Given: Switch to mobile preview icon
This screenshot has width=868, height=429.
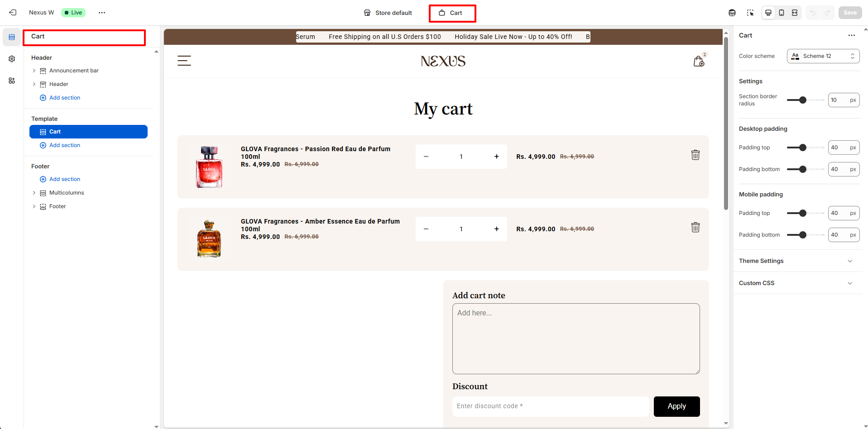Looking at the screenshot, I should coord(782,13).
